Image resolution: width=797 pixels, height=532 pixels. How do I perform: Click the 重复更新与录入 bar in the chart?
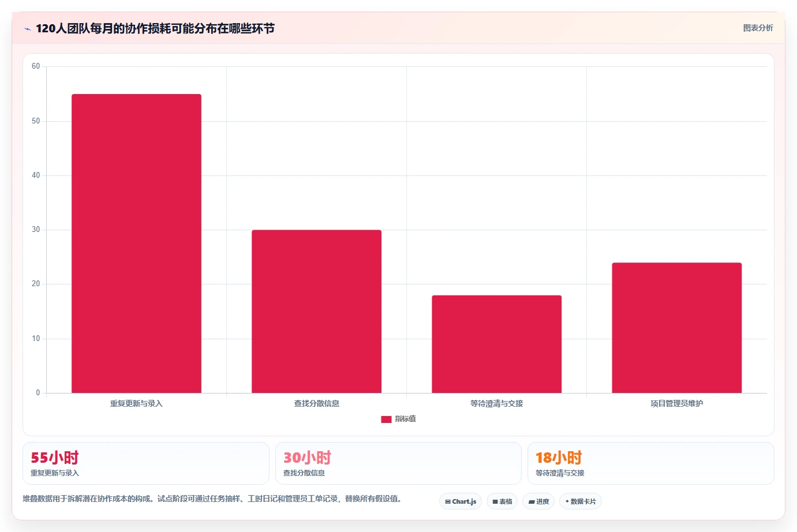(136, 243)
